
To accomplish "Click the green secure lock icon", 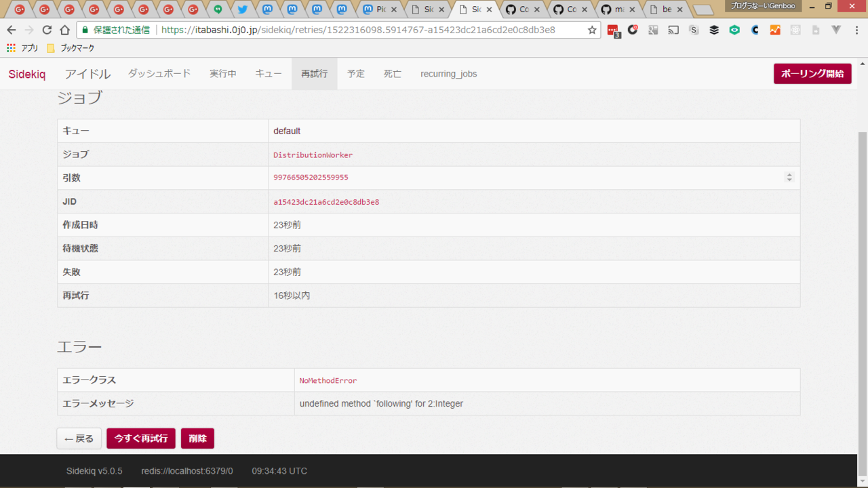I will 85,30.
